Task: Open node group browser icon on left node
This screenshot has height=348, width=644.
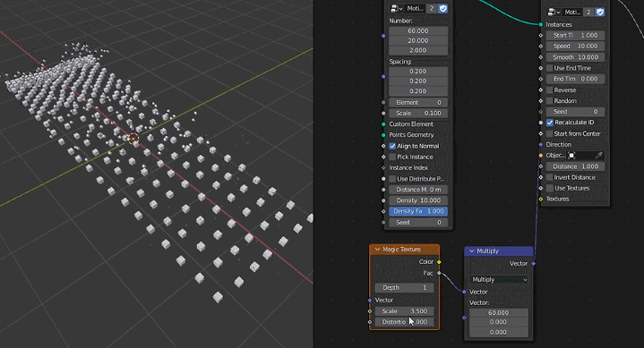Action: point(396,8)
